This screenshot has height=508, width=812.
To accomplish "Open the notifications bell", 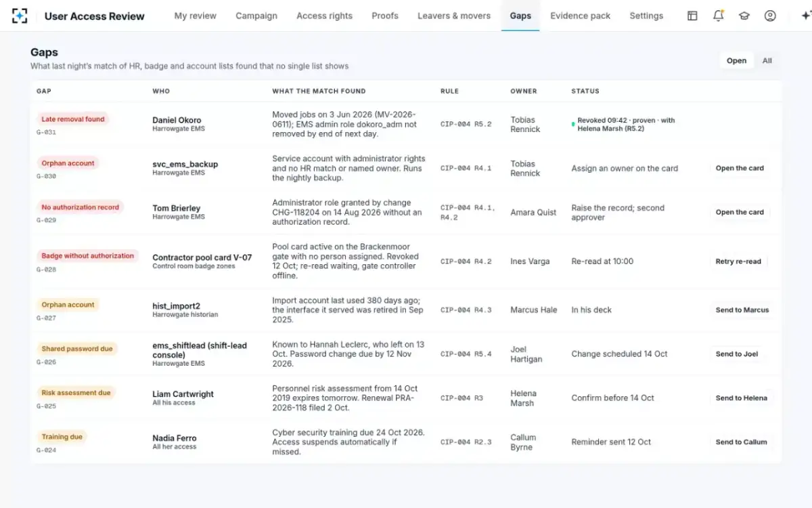I will (x=719, y=16).
